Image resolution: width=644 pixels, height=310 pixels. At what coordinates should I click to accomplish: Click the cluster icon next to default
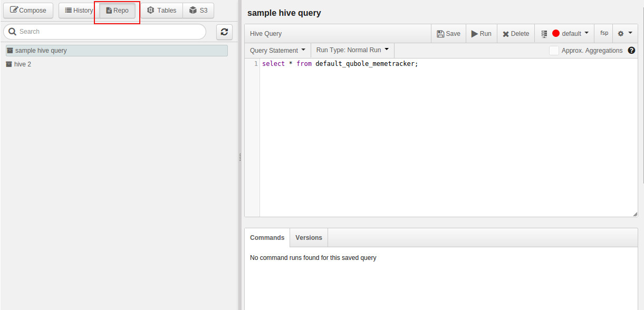(544, 34)
